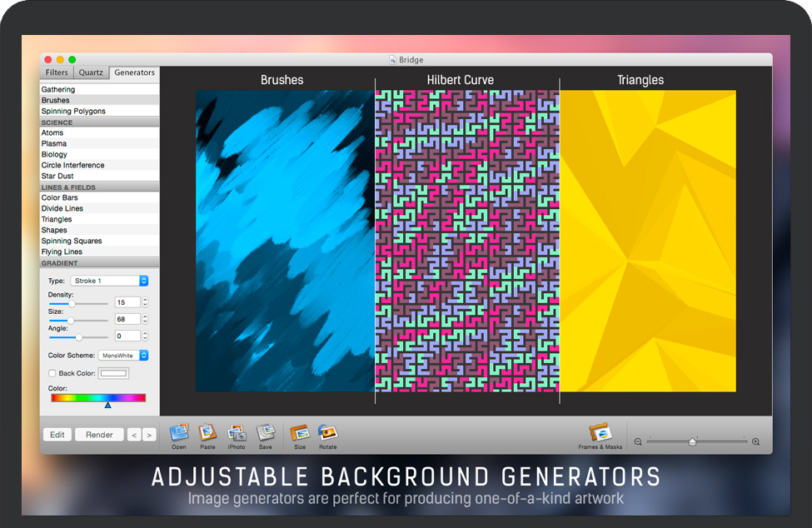Enable the Back Color checkbox

tap(52, 373)
